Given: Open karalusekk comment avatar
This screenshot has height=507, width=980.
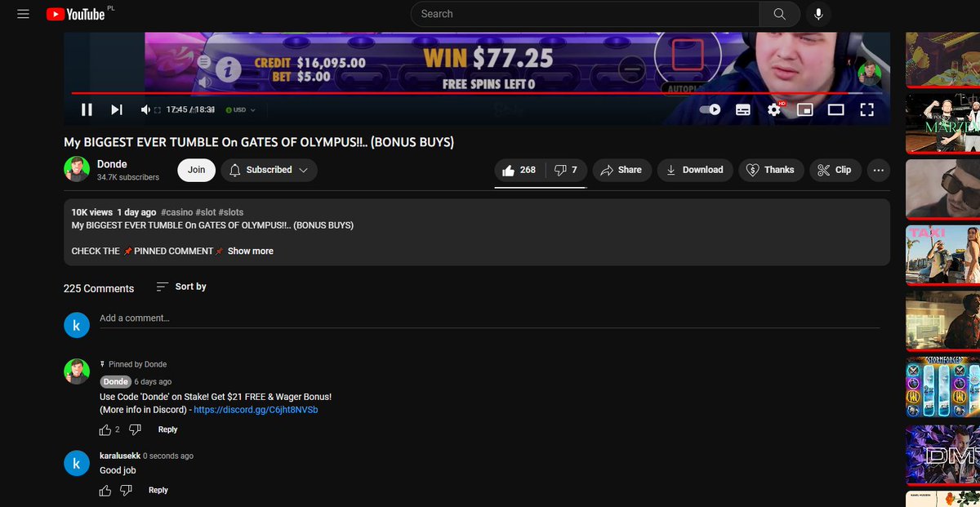Looking at the screenshot, I should 77,463.
